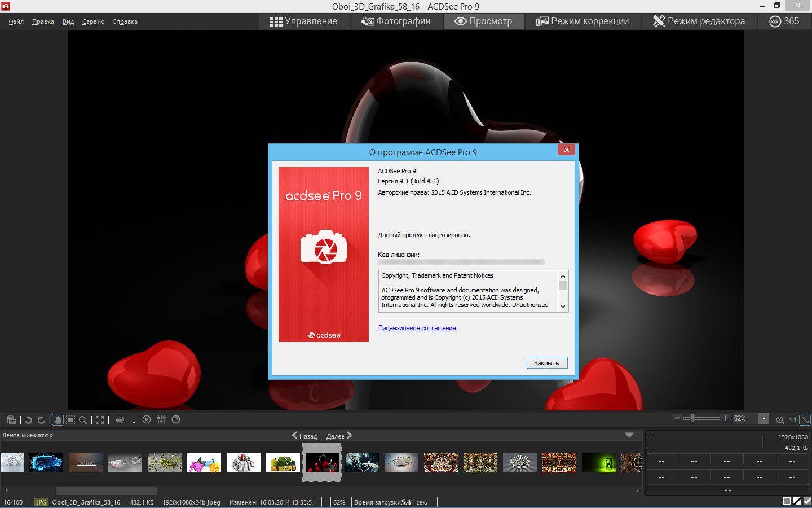Open the Лицензионное соглашение link

click(417, 328)
